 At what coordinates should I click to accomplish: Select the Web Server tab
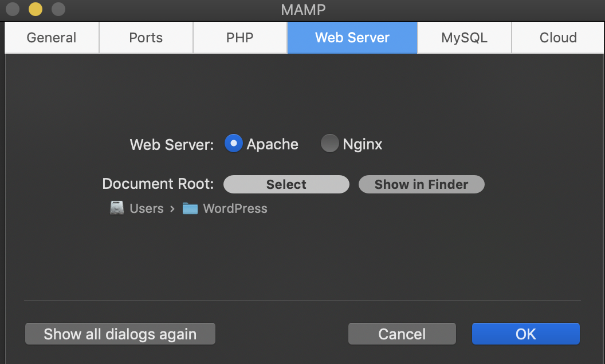352,38
